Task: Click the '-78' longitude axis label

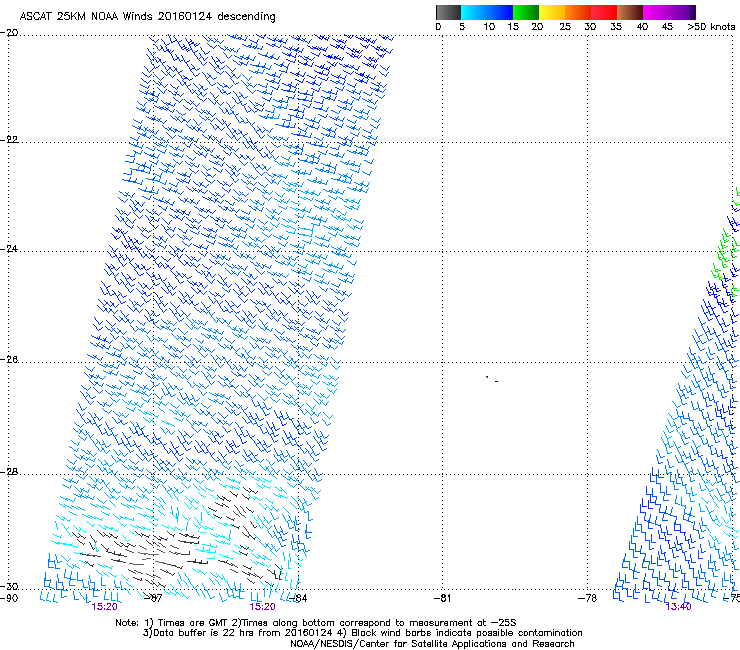Action: coord(587,599)
